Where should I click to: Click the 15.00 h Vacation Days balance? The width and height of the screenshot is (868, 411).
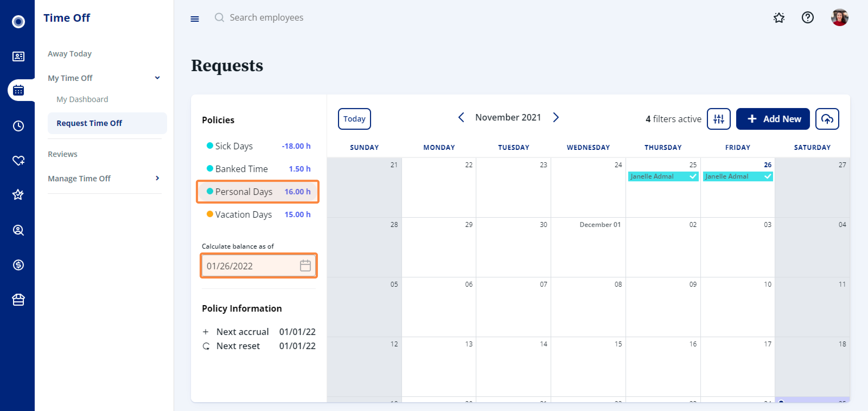click(x=298, y=214)
